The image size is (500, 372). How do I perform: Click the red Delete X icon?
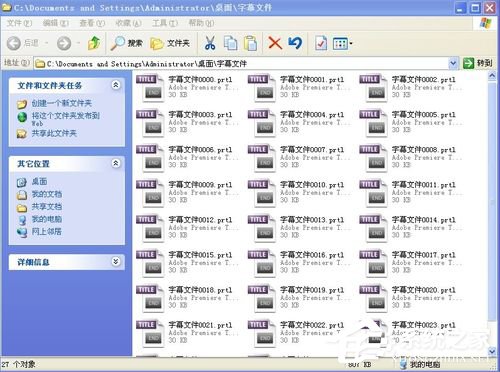point(275,43)
